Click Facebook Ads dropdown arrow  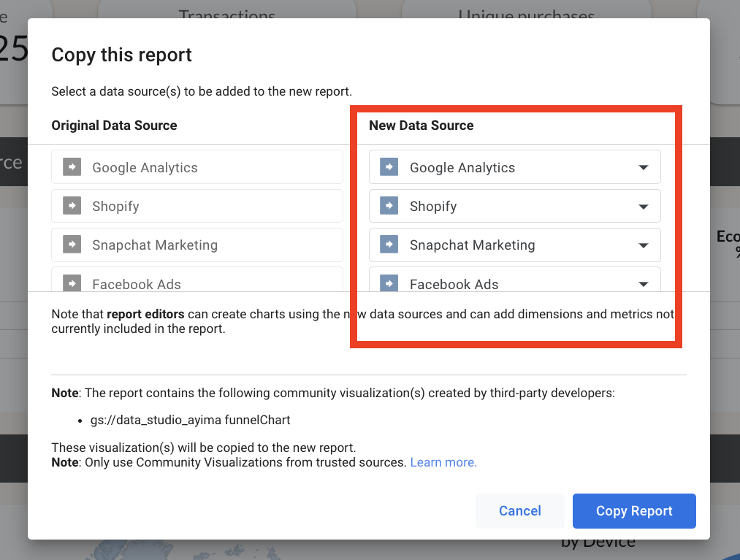click(x=644, y=284)
